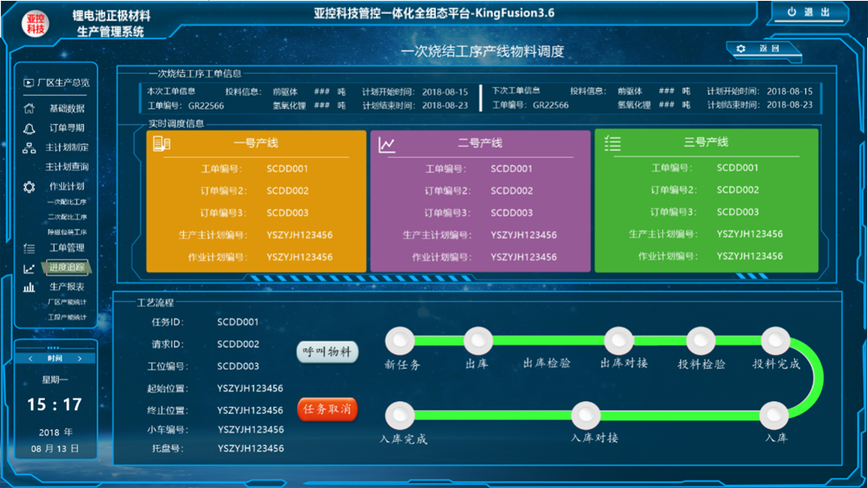The width and height of the screenshot is (868, 488).
Task: Click the bell icon beside 订单寻期
Action: [x=29, y=128]
